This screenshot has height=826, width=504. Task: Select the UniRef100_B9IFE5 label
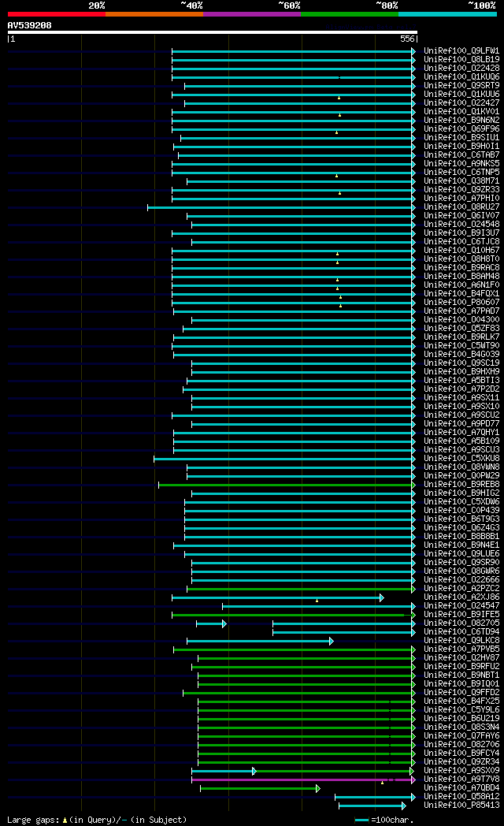(461, 614)
